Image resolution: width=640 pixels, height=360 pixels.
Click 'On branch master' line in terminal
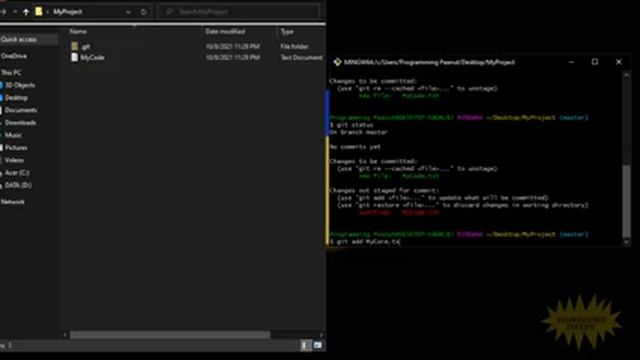(359, 133)
